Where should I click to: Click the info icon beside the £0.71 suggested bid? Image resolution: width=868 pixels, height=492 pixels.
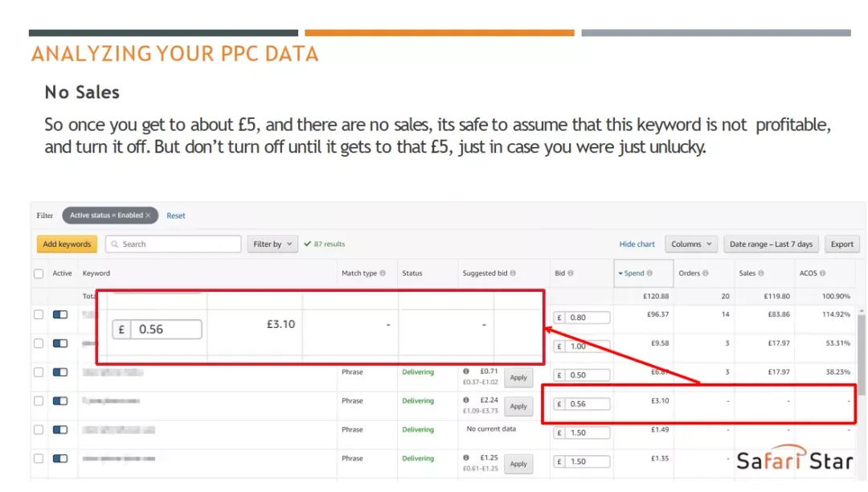click(x=466, y=371)
